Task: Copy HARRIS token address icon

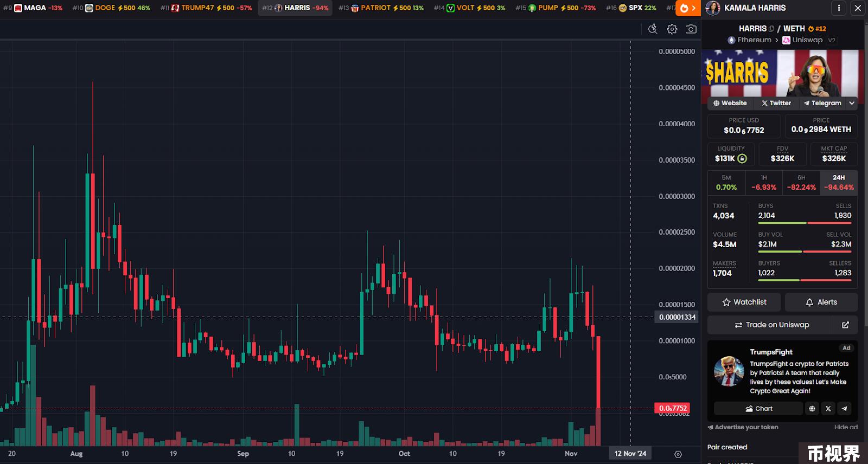Action: click(x=771, y=29)
